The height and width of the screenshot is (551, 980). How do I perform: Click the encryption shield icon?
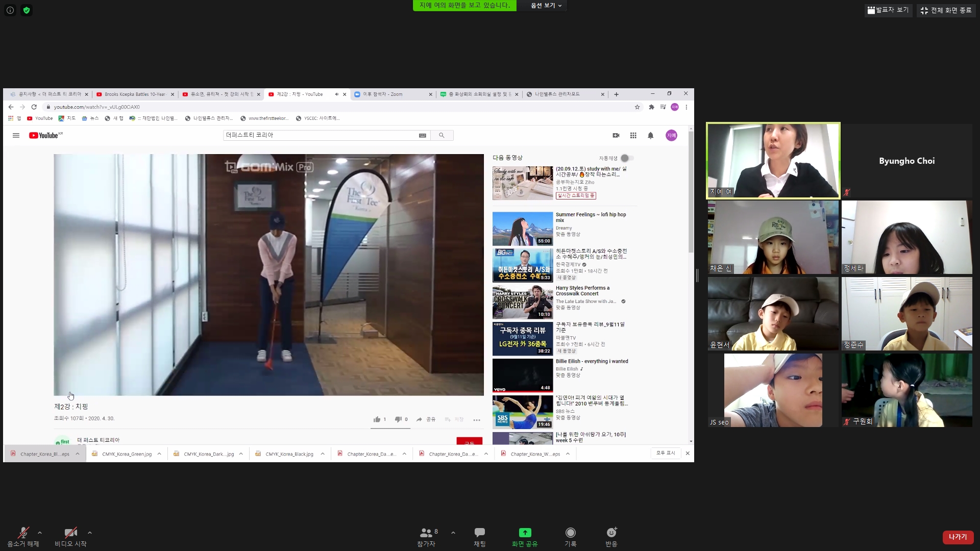click(x=27, y=10)
